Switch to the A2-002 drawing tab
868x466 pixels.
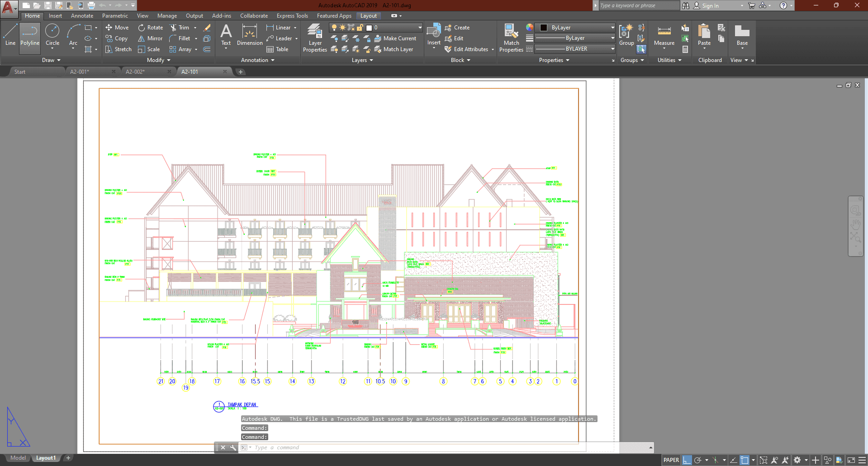pyautogui.click(x=135, y=71)
